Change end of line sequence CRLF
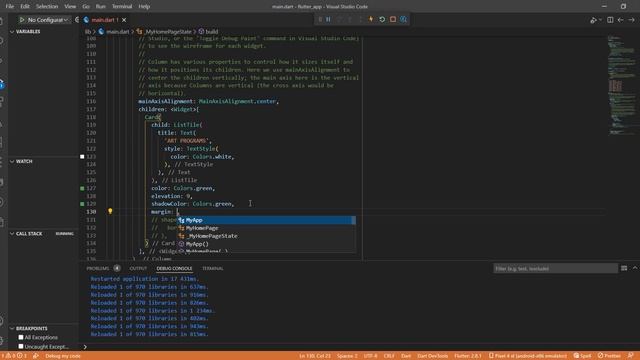640x360 pixels. pyautogui.click(x=389, y=356)
